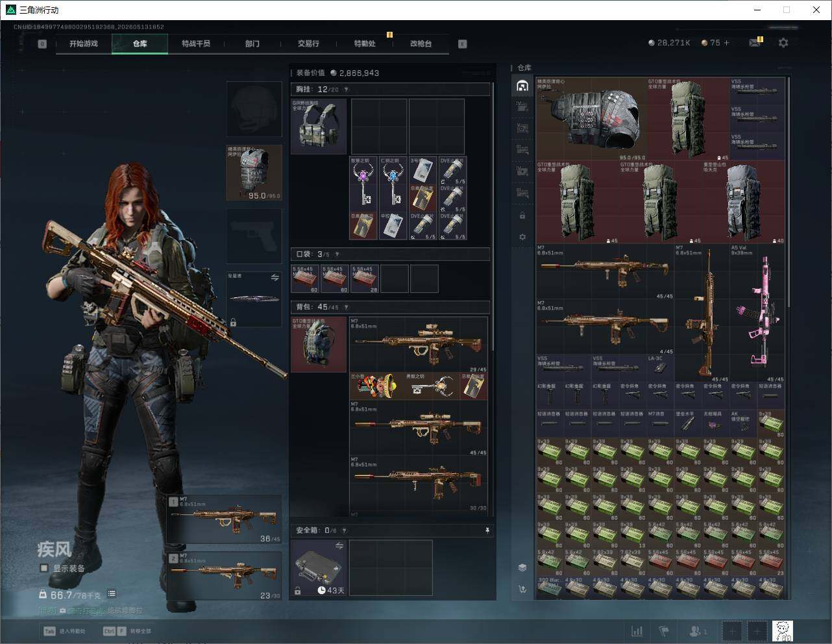Switch to the 开始游戏 tab
Screen dimensions: 832x644
click(84, 43)
